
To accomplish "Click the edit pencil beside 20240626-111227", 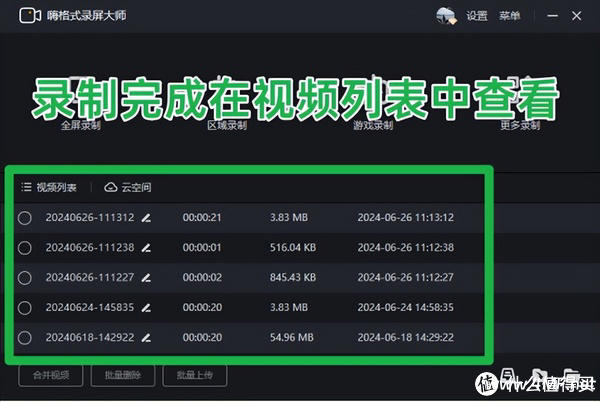I will (146, 277).
